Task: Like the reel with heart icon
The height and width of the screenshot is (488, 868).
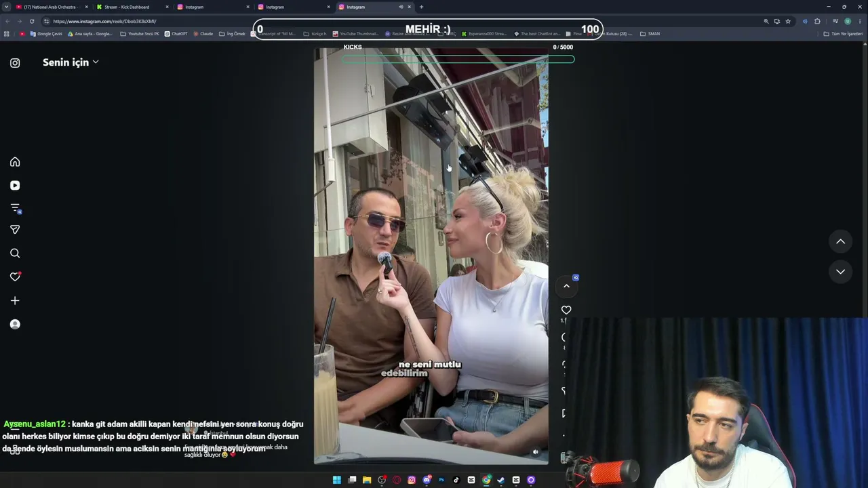Action: pos(566,310)
